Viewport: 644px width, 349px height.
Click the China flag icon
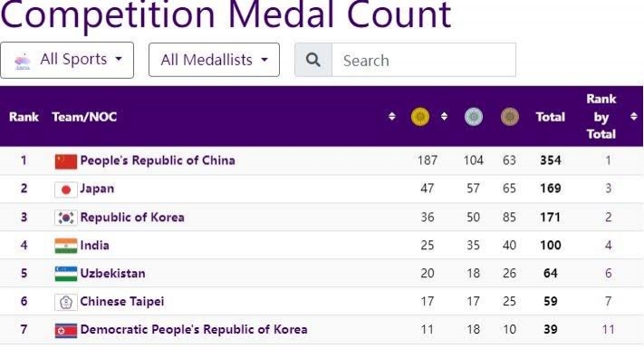[x=66, y=161]
